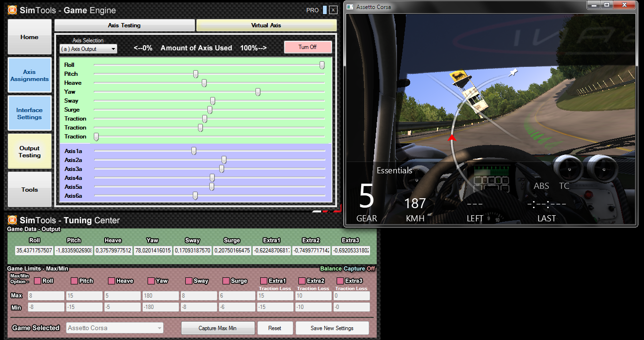Toggle the Heave Max/Min option checkbox
Viewport: 644px width, 340px height.
(x=111, y=281)
